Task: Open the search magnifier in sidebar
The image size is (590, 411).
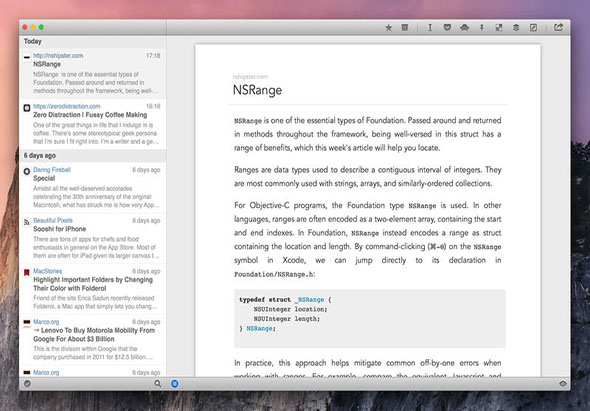Action: click(158, 384)
